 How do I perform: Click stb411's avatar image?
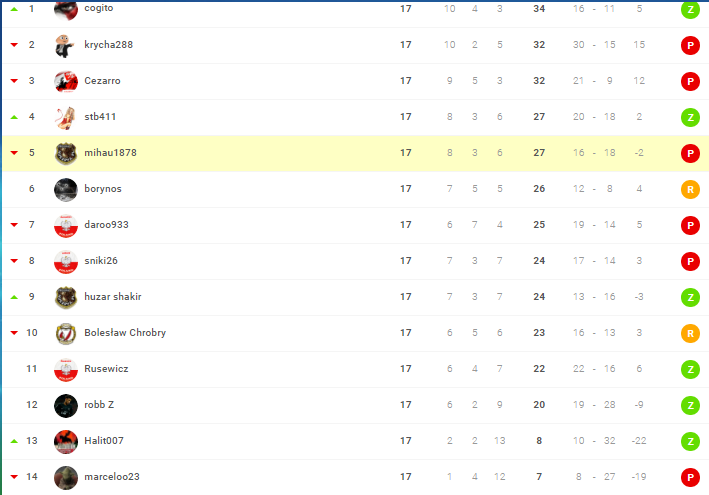(66, 118)
